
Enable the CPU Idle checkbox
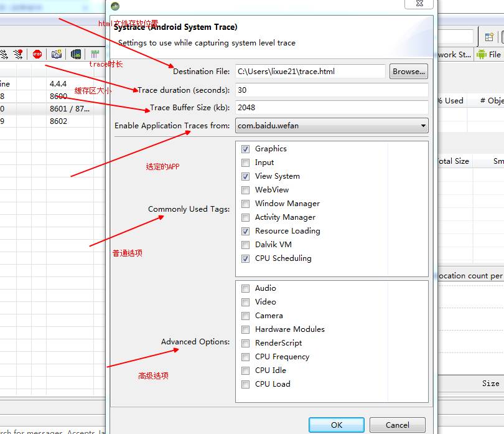[245, 370]
